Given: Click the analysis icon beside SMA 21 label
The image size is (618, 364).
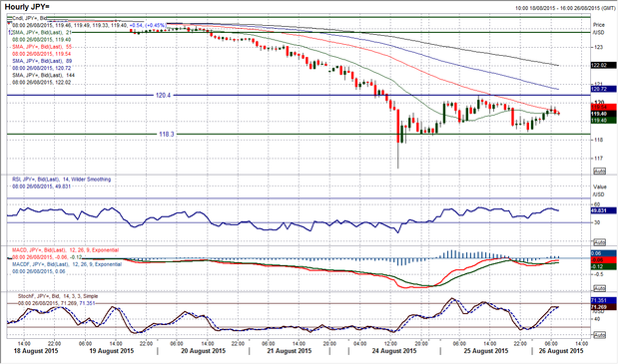Looking at the screenshot, I should [x=9, y=32].
